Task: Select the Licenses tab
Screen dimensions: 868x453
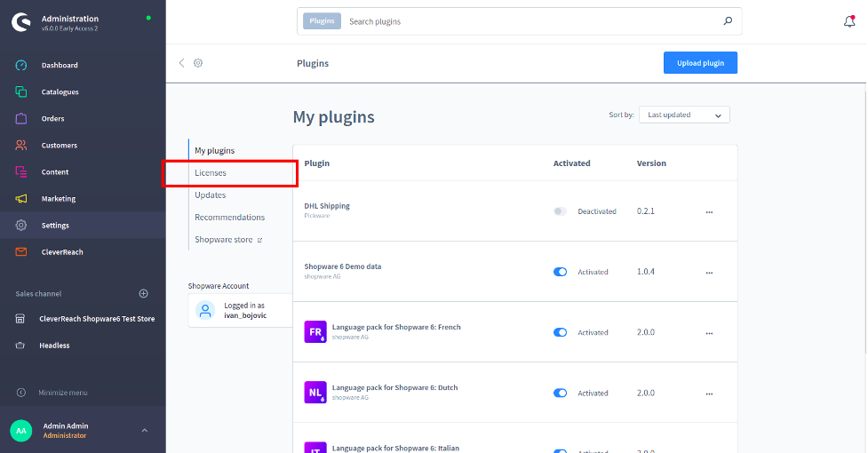Action: point(211,172)
